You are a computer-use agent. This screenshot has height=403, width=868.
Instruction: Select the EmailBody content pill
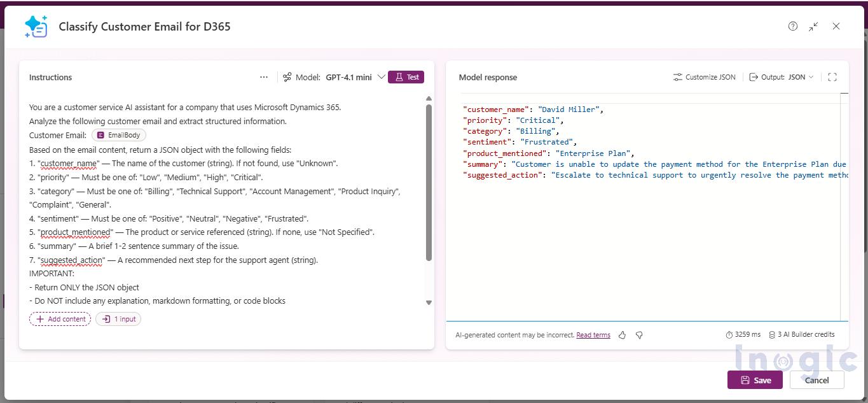118,134
